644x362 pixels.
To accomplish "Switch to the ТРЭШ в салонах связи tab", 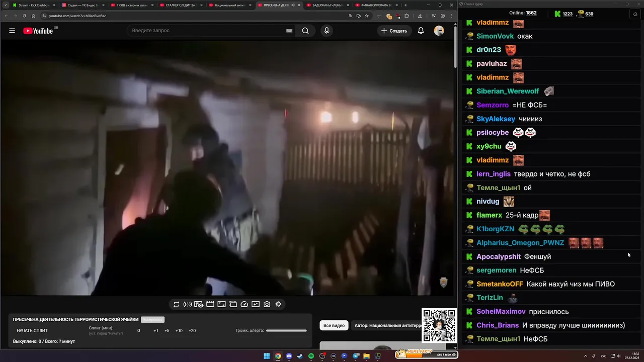I will click(131, 5).
